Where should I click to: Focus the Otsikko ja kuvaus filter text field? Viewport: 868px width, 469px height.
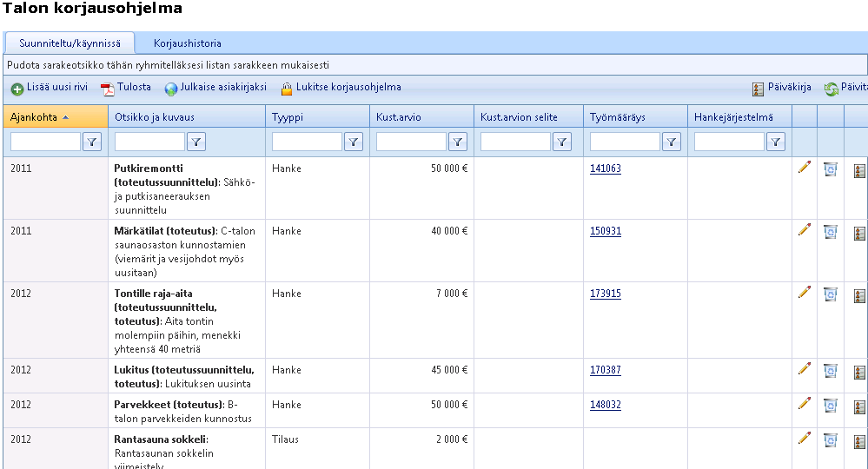pyautogui.click(x=149, y=142)
